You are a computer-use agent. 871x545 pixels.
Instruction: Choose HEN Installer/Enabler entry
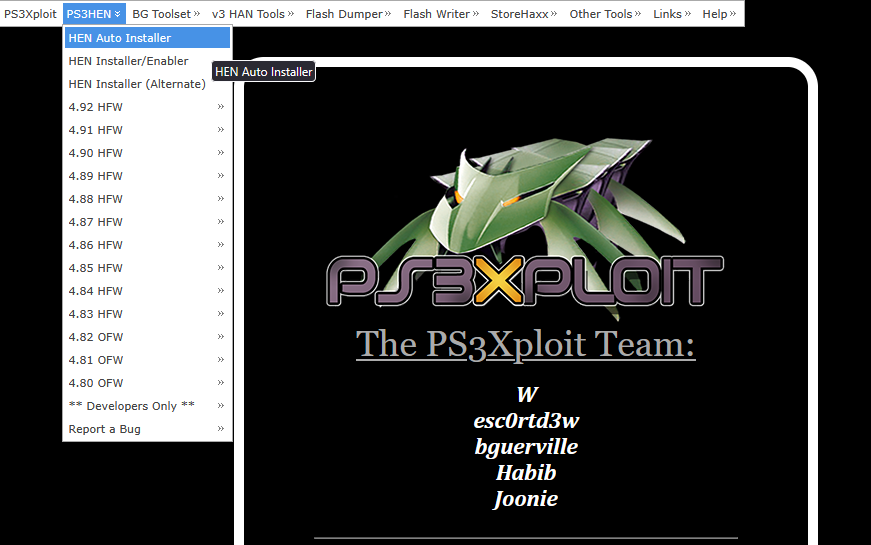tap(147, 61)
